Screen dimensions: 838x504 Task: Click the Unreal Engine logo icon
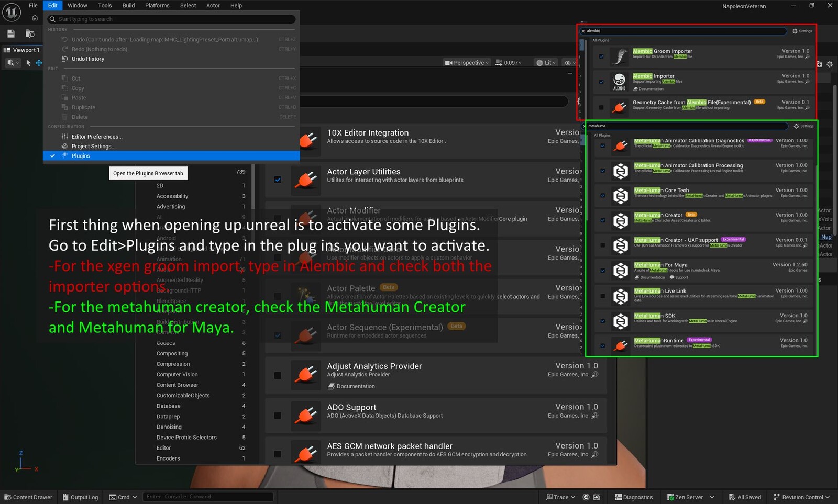12,12
